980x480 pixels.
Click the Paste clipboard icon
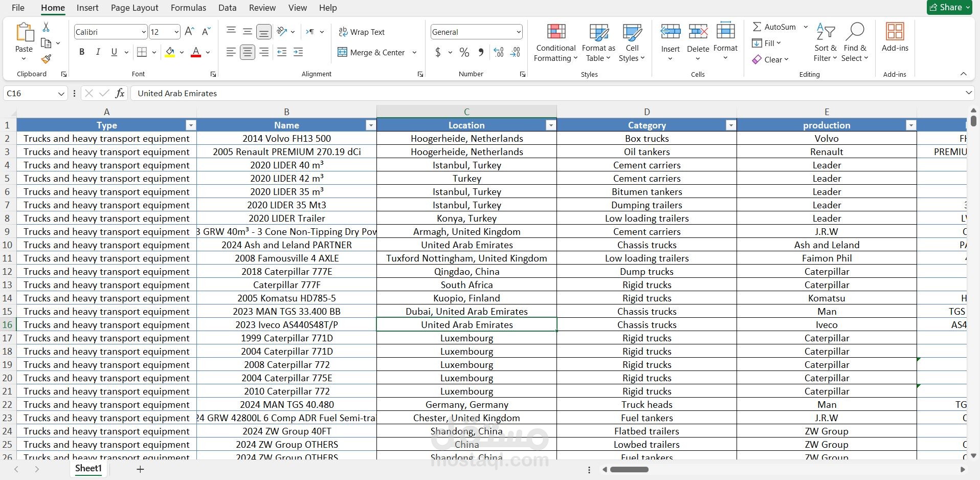coord(24,32)
